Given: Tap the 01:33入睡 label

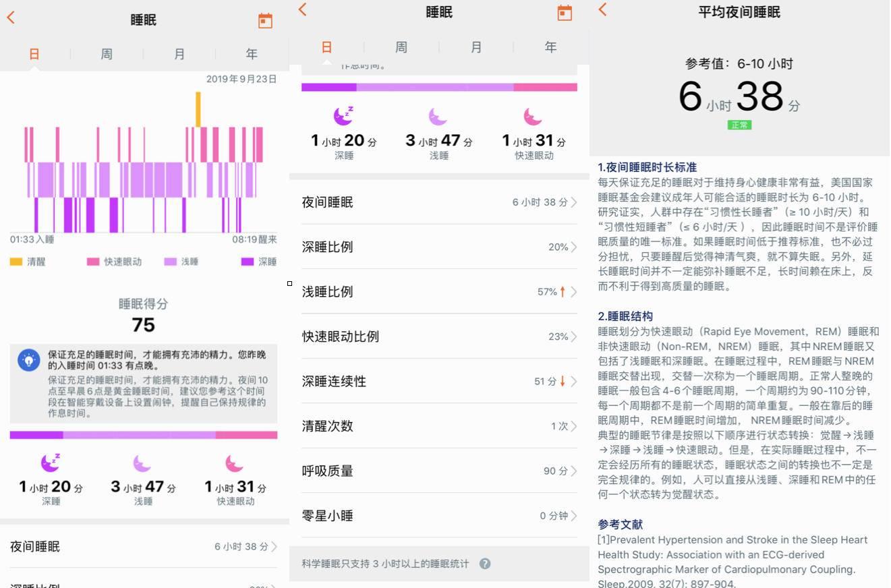Looking at the screenshot, I should [x=32, y=239].
